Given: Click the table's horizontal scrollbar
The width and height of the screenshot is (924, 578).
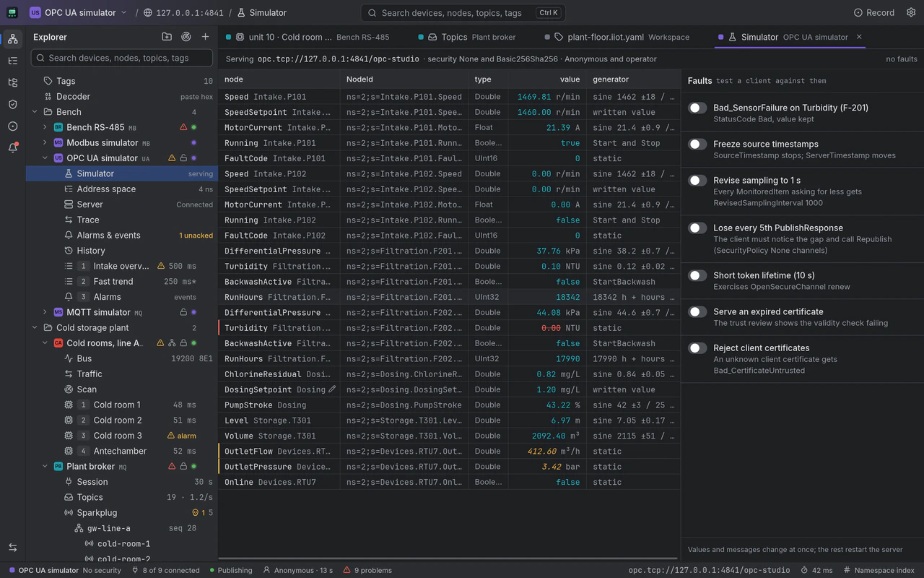Looking at the screenshot, I should point(448,558).
